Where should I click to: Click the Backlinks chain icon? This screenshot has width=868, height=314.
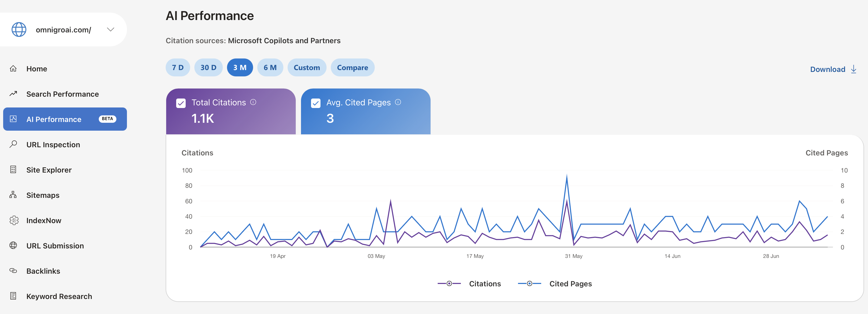[x=13, y=271]
